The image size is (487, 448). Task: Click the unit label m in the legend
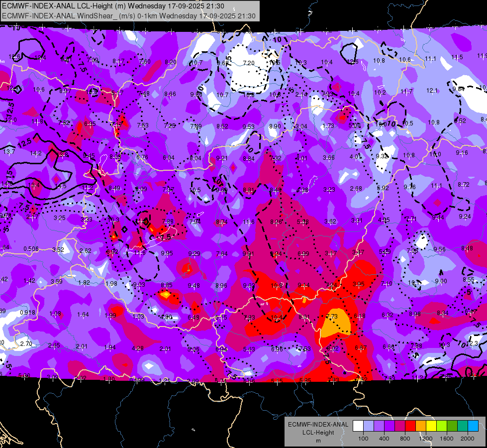coord(318,441)
